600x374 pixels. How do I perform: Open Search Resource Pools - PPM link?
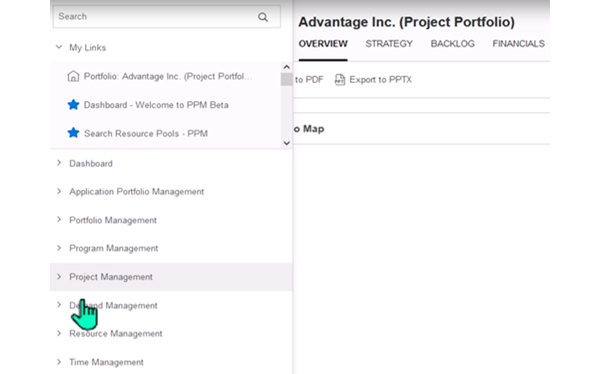146,133
